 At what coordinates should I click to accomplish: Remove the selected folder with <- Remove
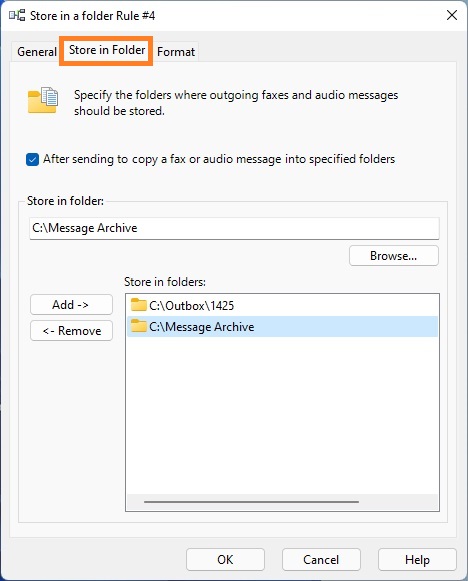tap(71, 331)
